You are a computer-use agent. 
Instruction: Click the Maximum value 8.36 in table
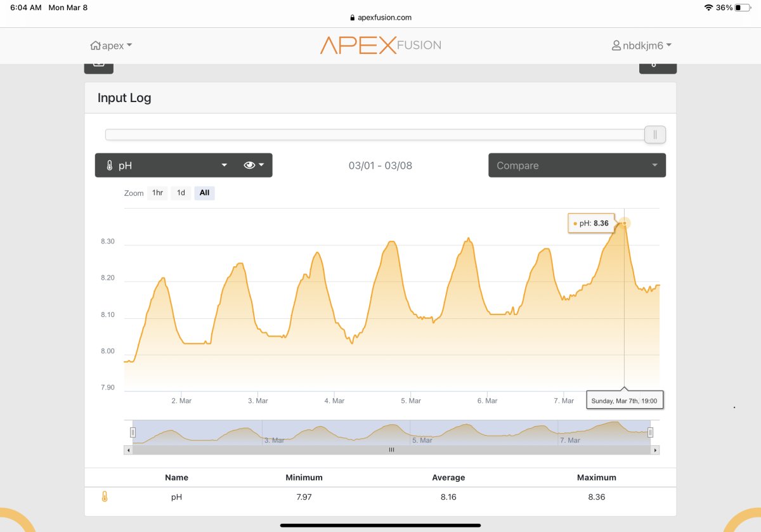point(597,497)
